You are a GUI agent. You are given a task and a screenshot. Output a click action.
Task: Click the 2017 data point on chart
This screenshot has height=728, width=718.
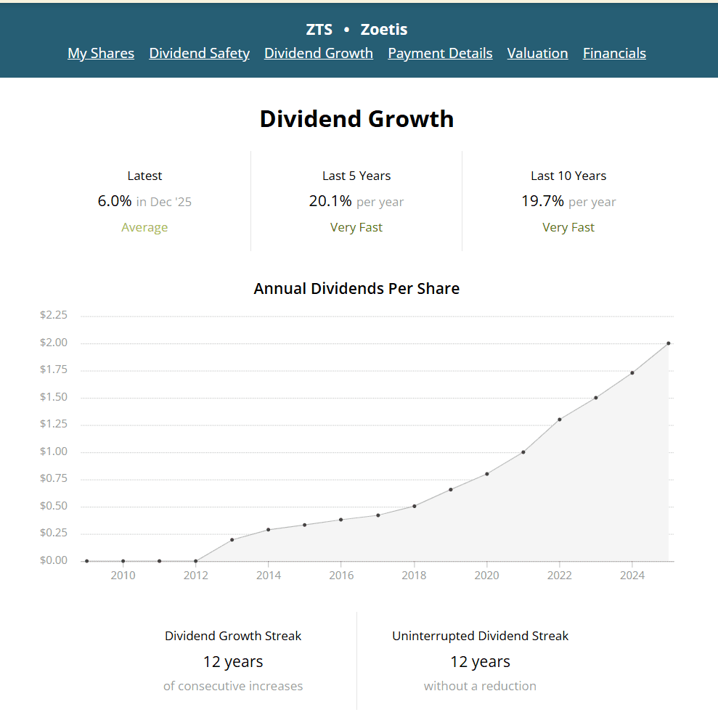378,515
